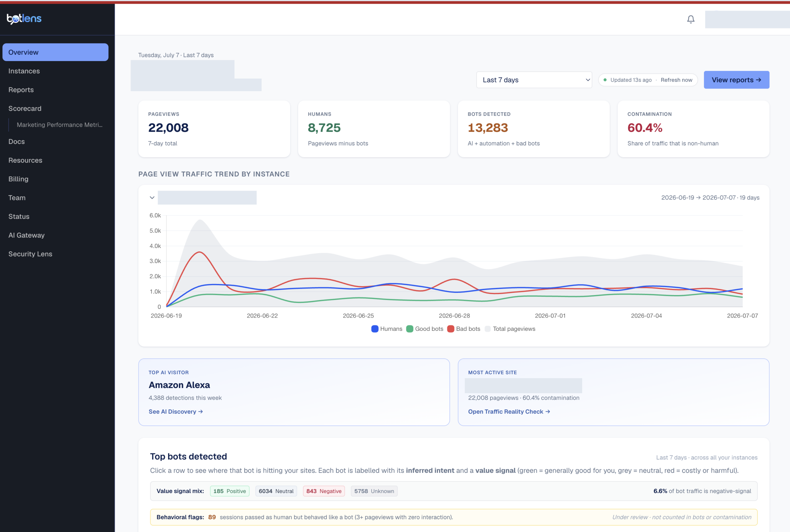This screenshot has height=532, width=790.
Task: Collapse the instance chart chevron
Action: (152, 197)
